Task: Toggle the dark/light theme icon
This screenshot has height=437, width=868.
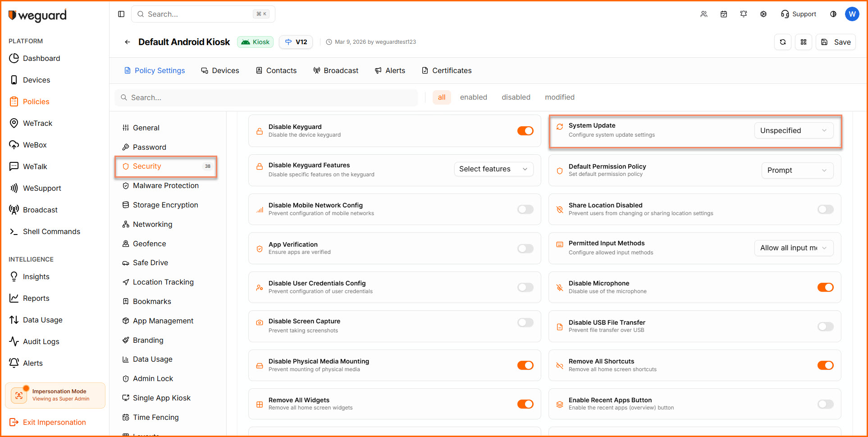Action: (x=833, y=14)
